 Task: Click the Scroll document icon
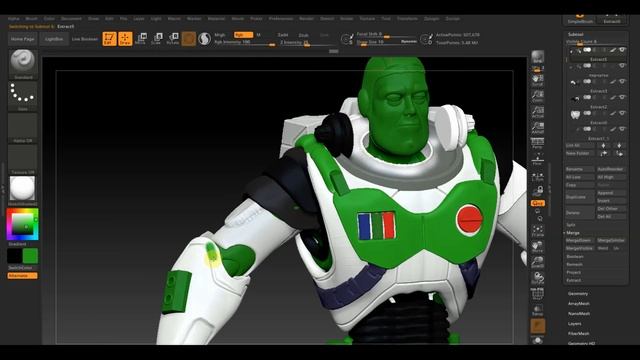[538, 80]
